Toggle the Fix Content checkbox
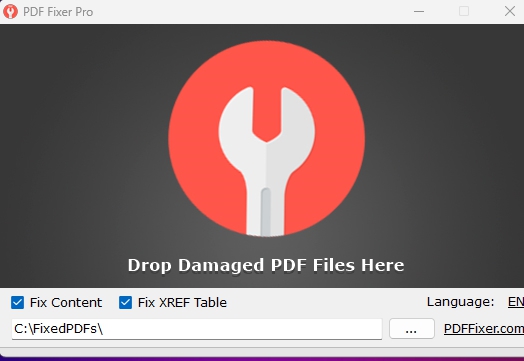Viewport: 524px width, 361px height. coord(17,303)
